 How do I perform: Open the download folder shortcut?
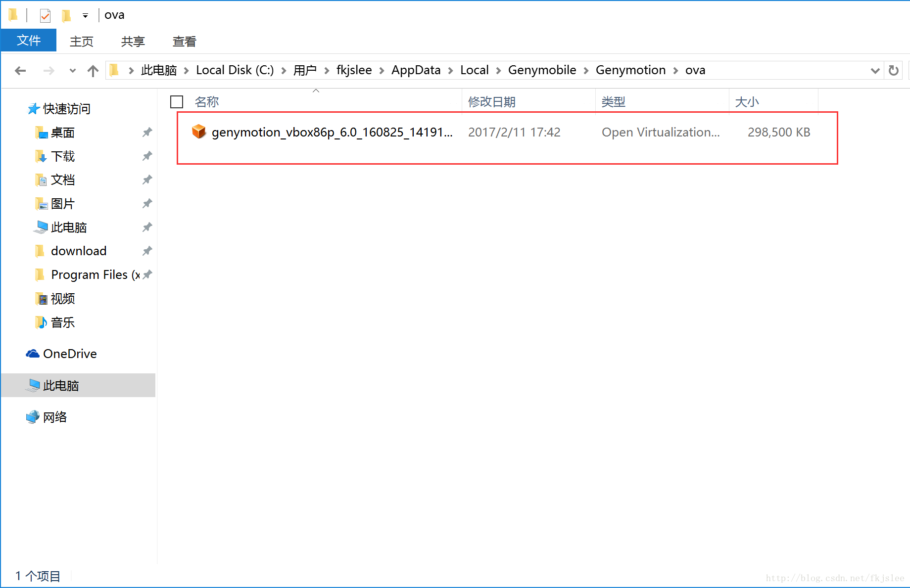(79, 251)
